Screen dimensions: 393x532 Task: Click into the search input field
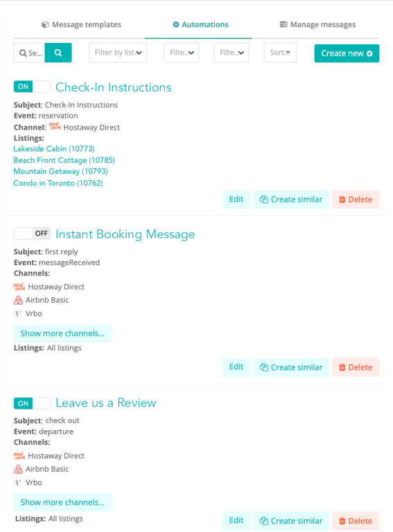[29, 53]
